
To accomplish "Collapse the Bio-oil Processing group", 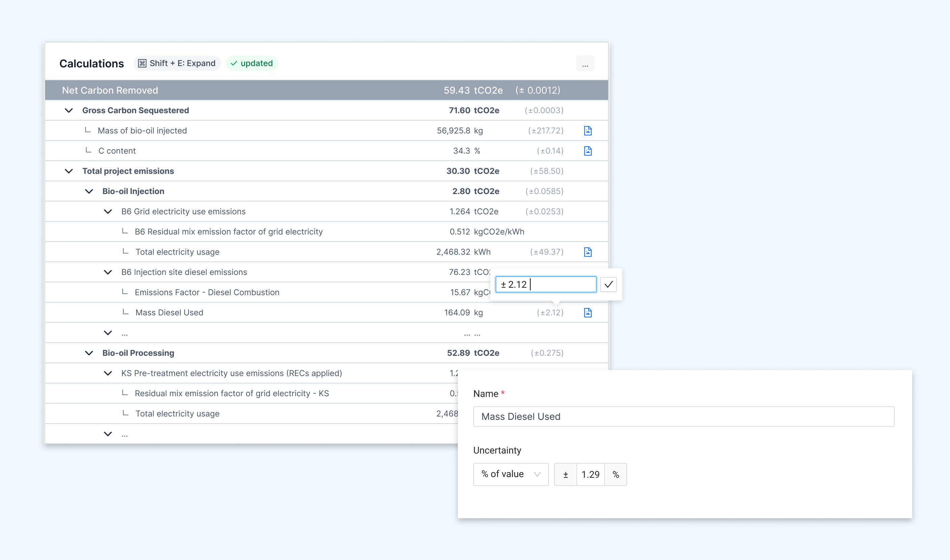I will coord(89,353).
